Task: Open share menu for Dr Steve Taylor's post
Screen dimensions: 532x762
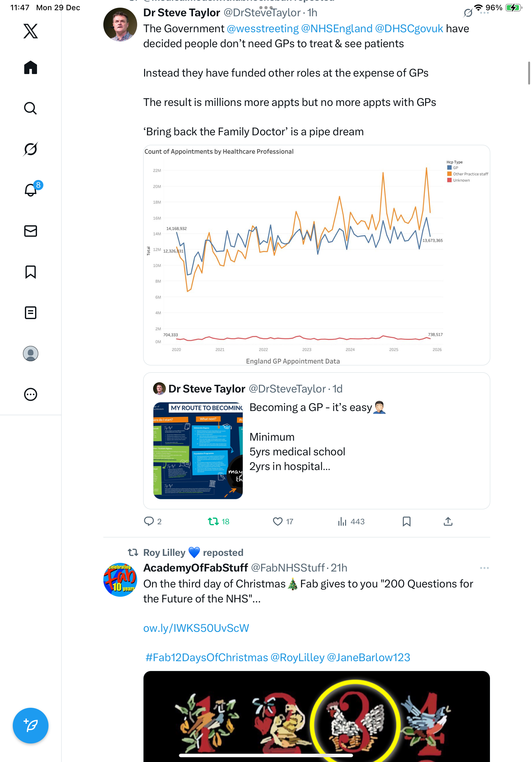Action: click(448, 521)
